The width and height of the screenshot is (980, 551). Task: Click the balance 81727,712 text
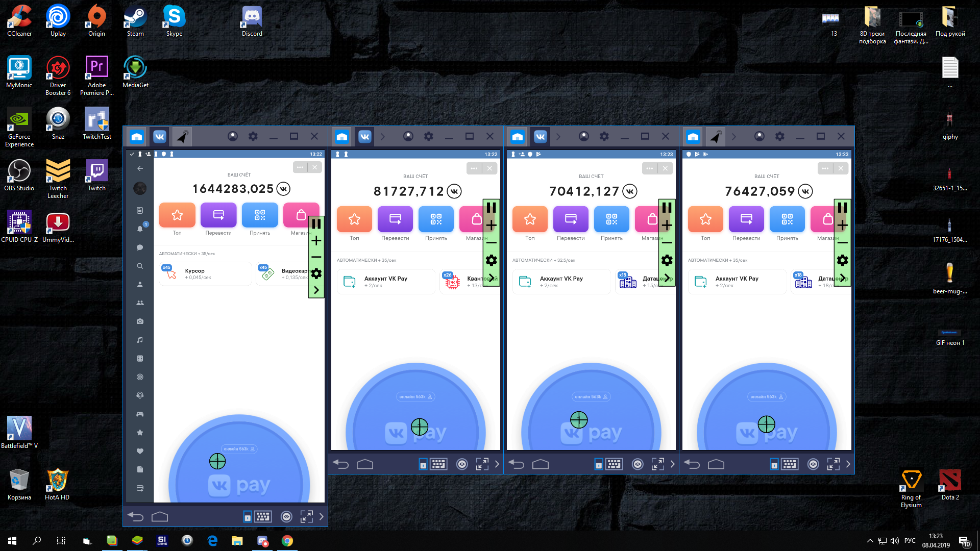[x=409, y=191]
